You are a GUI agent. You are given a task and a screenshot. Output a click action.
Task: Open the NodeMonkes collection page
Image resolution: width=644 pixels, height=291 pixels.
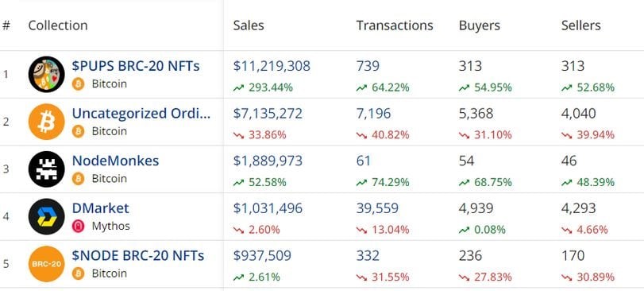(x=115, y=161)
